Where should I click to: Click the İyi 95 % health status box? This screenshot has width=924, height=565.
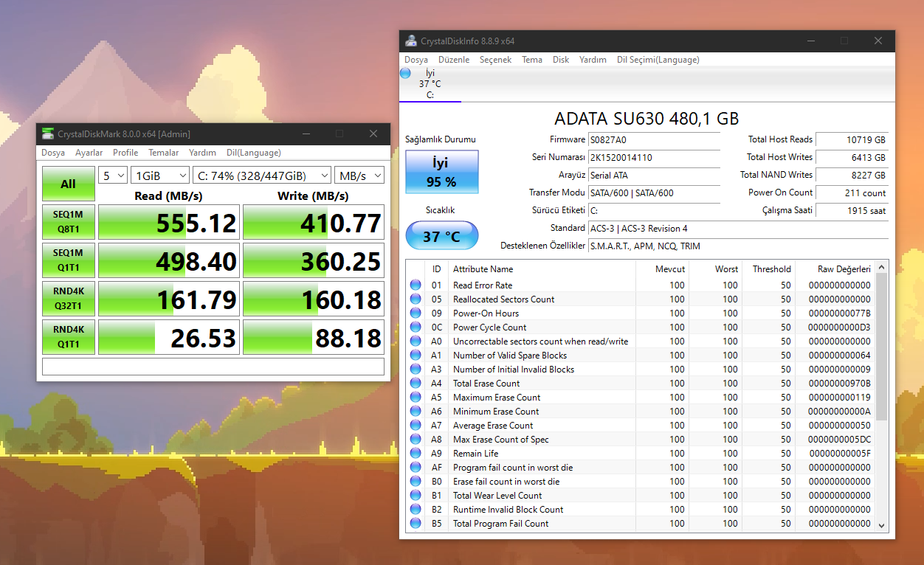tap(441, 171)
